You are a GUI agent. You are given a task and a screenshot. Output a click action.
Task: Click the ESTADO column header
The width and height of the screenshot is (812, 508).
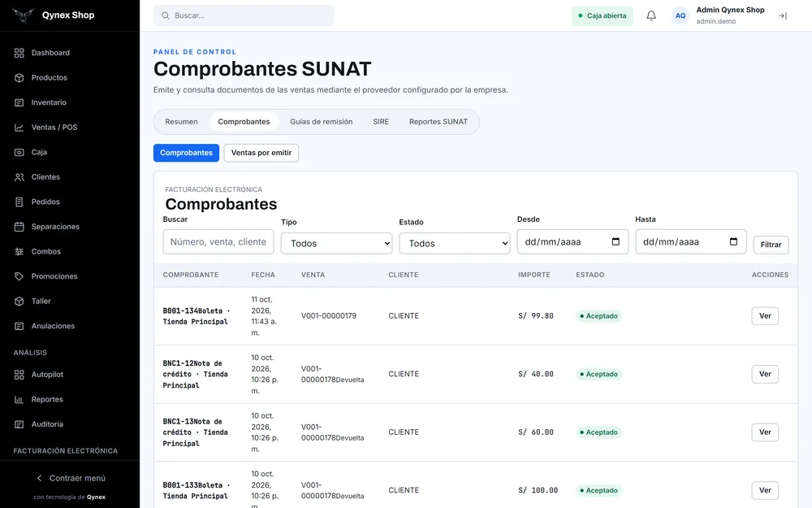click(590, 276)
